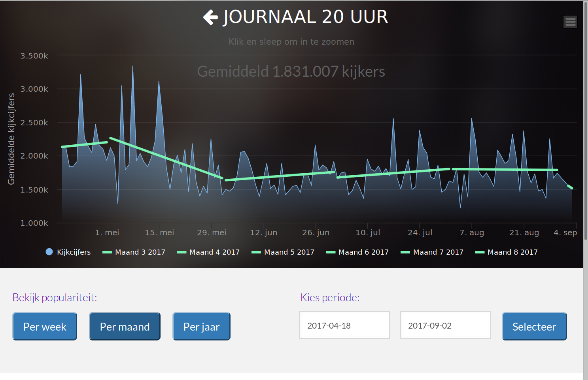Select the Per maand button
Screen dimensions: 588x380
125,327
